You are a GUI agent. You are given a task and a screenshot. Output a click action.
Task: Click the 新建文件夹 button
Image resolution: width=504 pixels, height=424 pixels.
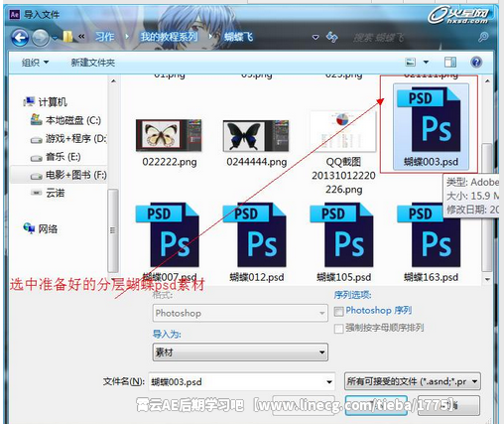pos(93,63)
